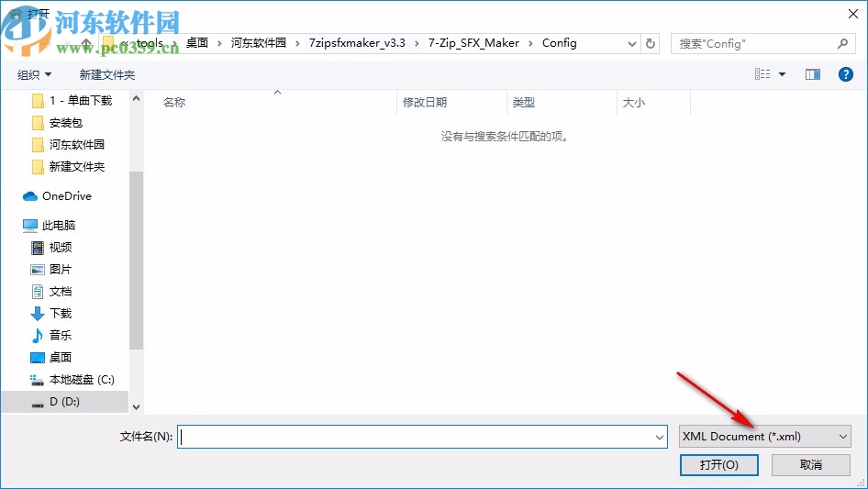Screen dimensions: 868x489
Task: Expand chevron after 7-Zip_SFX_Maker breadcrumb
Action: [530, 43]
